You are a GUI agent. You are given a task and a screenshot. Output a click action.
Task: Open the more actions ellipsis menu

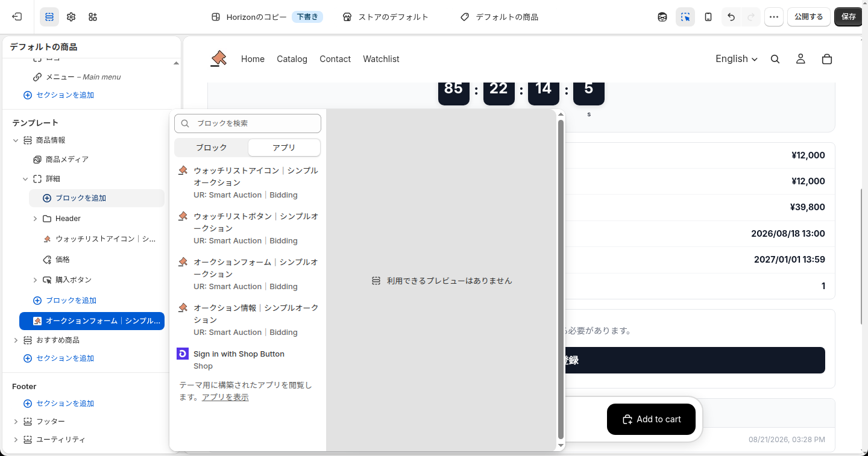[774, 17]
